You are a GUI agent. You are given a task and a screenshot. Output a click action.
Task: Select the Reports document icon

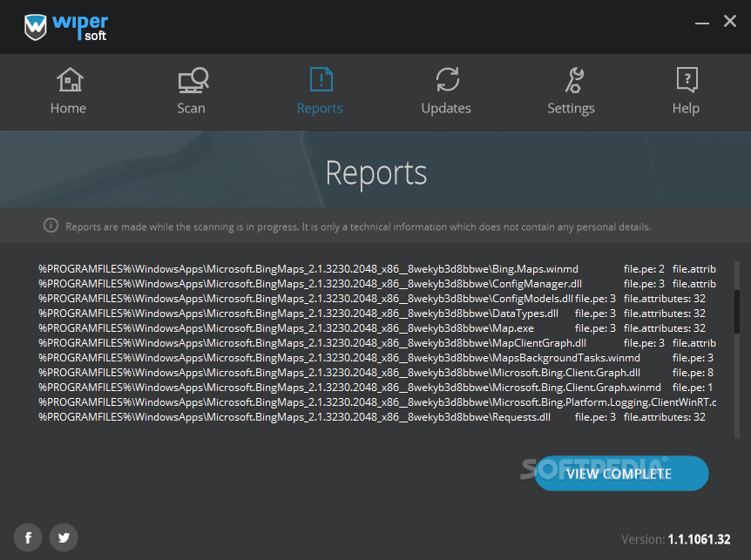(321, 79)
